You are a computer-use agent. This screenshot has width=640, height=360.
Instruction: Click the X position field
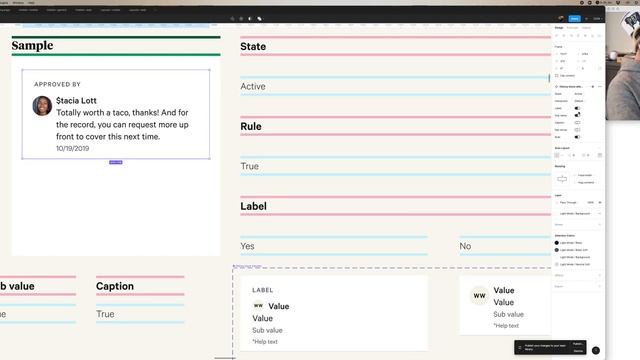click(564, 54)
